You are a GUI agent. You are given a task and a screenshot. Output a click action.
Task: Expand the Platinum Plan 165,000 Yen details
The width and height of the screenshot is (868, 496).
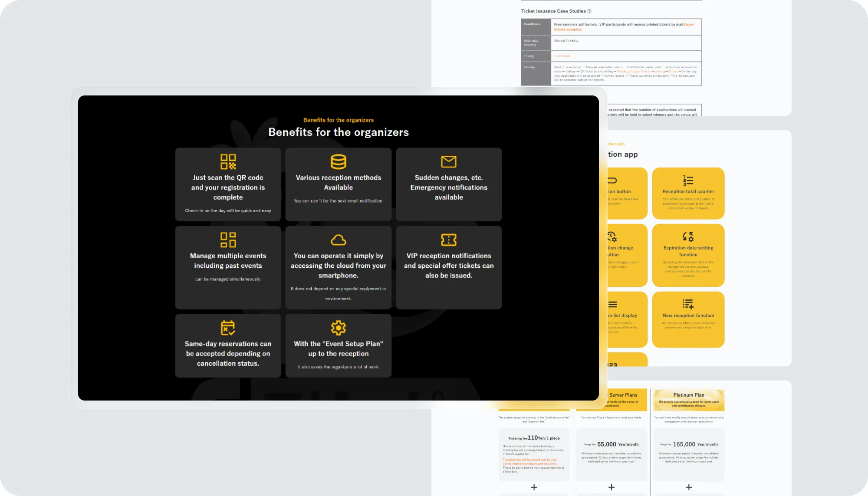pos(688,487)
